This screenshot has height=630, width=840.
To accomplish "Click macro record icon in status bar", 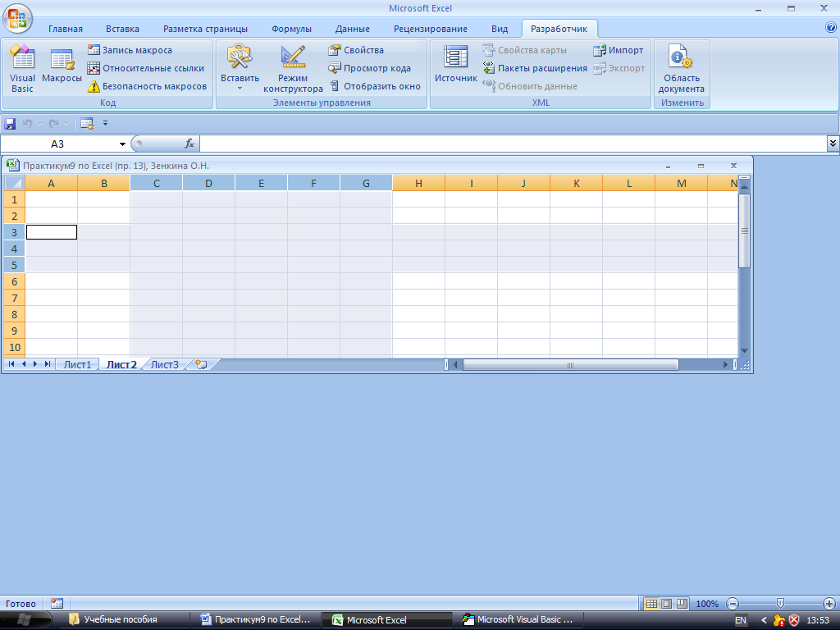I will click(x=57, y=603).
